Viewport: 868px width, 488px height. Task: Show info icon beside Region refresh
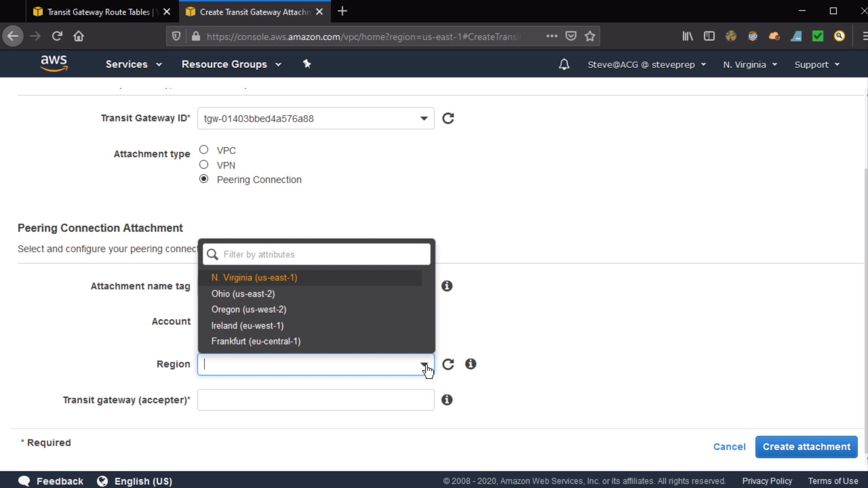(471, 364)
